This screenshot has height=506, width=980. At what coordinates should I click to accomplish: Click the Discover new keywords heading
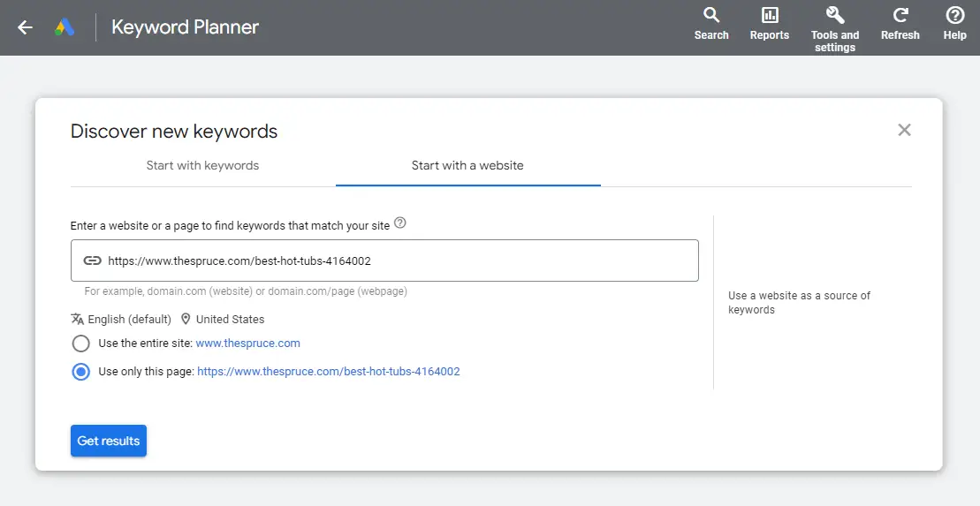174,132
